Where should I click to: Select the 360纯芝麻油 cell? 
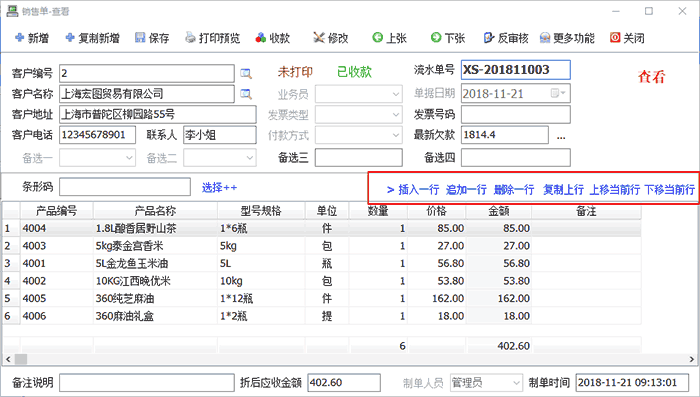point(155,298)
